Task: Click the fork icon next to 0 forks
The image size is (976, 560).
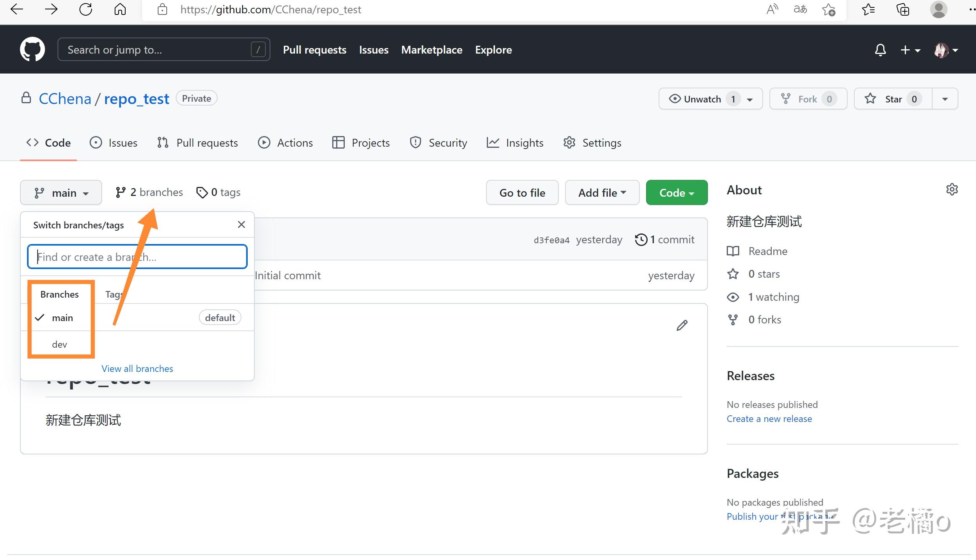Action: click(x=732, y=319)
